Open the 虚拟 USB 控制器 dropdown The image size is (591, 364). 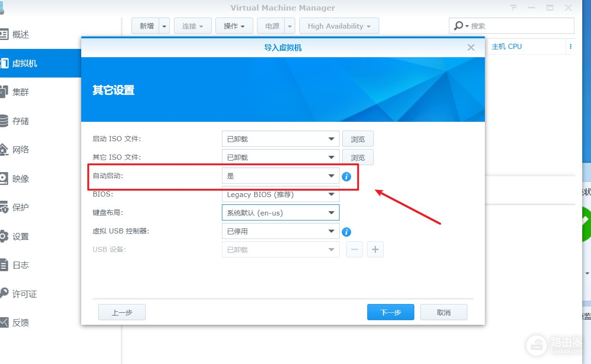tap(281, 231)
